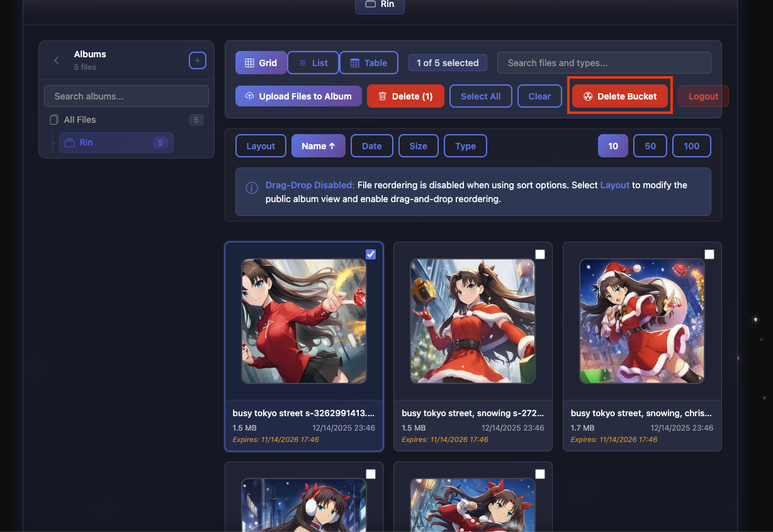773x532 pixels.
Task: Click the 'Drag-Drop Disabled:' notice heading
Action: tap(310, 185)
